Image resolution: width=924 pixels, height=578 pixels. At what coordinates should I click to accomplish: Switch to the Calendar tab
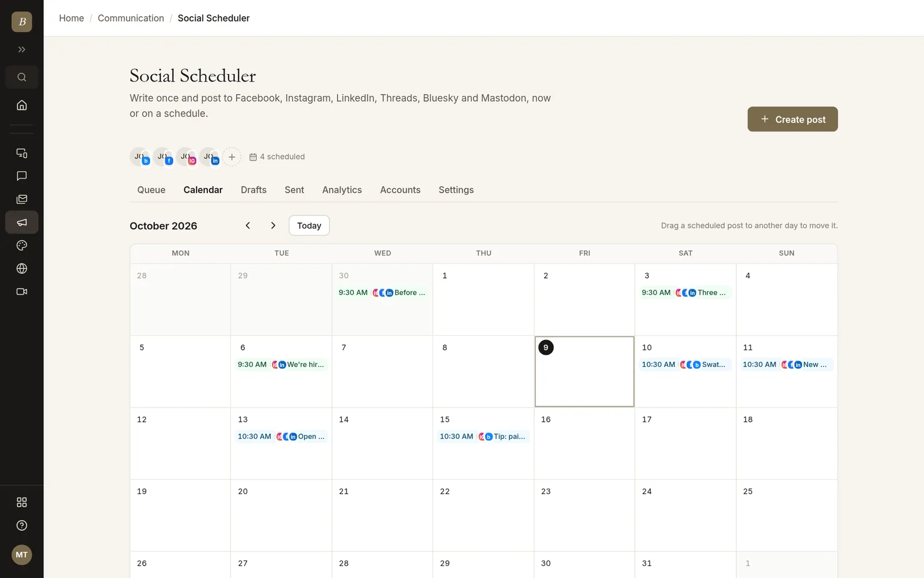[x=203, y=190]
